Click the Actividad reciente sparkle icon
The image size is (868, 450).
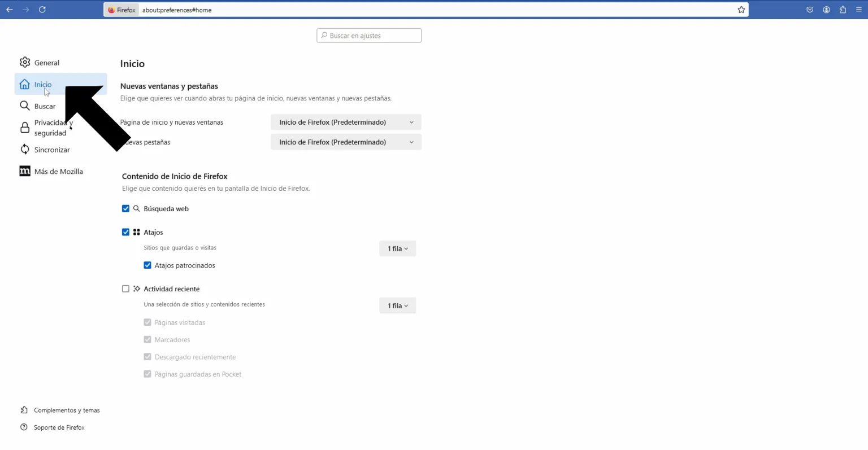[x=136, y=289]
